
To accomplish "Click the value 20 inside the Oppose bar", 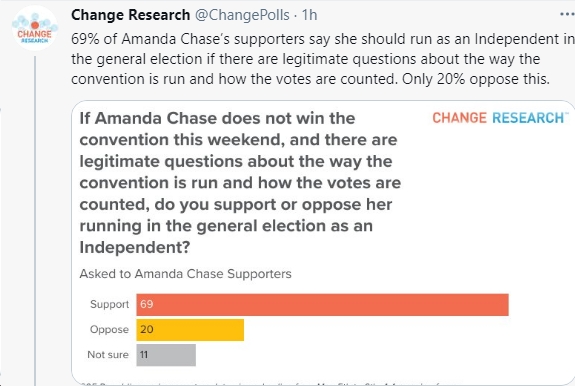I will click(146, 329).
